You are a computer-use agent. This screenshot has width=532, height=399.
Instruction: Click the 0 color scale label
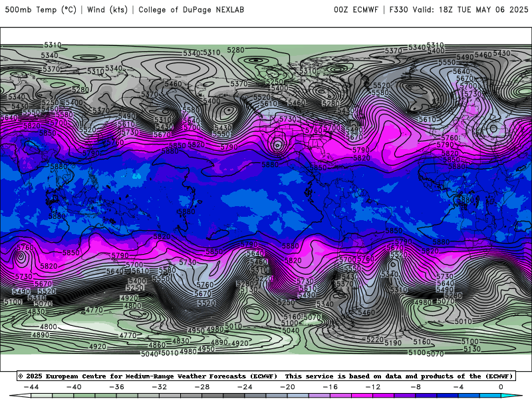[501, 387]
